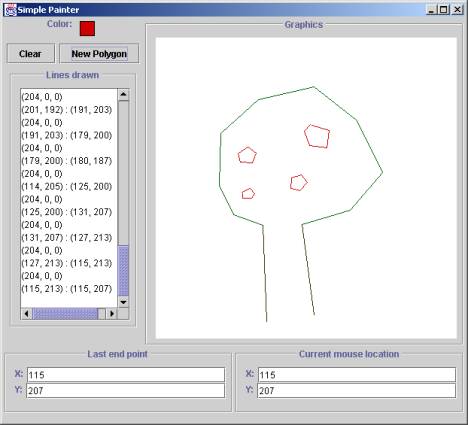Click the list's scroll up arrow
This screenshot has height=425, width=468.
(x=123, y=95)
